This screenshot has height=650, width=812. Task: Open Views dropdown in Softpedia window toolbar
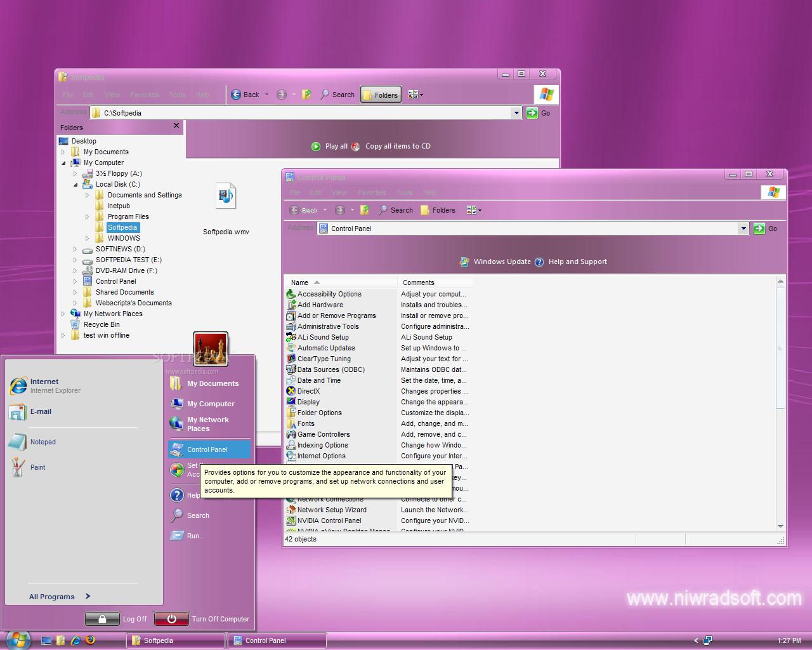tap(416, 95)
